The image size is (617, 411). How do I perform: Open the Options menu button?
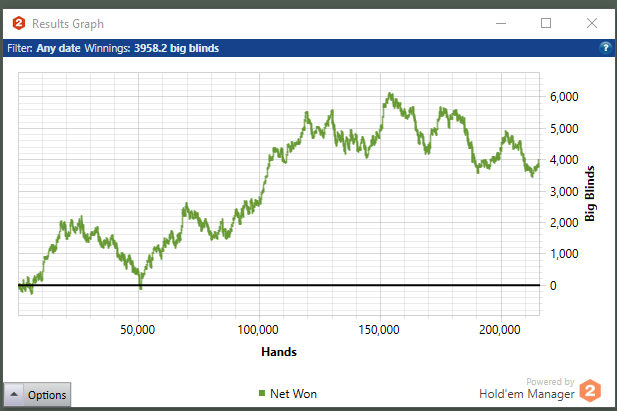37,394
